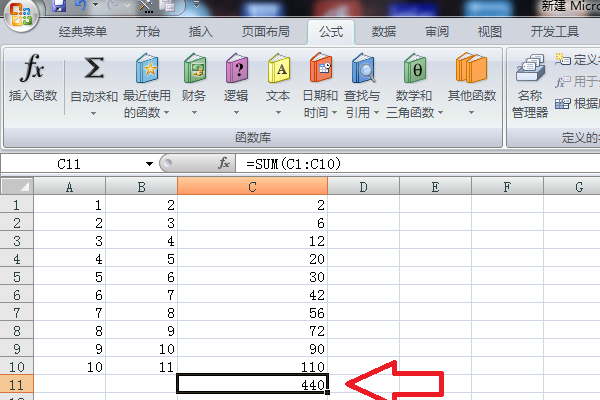Click the Save icon in quick access toolbar
The image size is (600, 400).
[x=59, y=5]
